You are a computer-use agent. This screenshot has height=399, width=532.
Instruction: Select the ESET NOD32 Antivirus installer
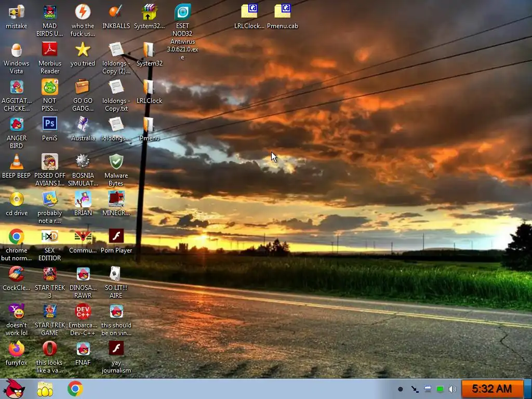pyautogui.click(x=182, y=12)
